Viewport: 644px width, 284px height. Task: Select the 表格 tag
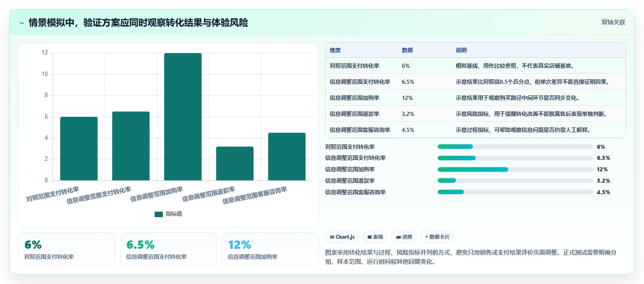375,237
